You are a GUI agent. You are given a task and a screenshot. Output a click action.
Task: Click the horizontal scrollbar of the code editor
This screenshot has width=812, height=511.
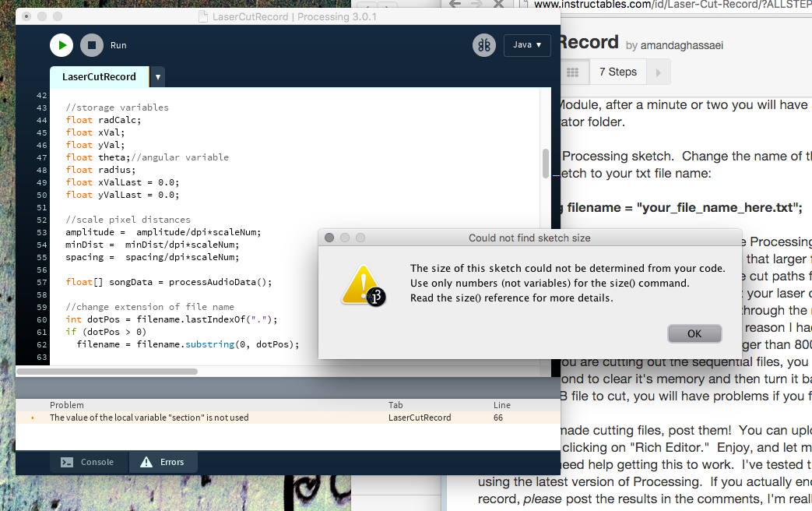[107, 372]
